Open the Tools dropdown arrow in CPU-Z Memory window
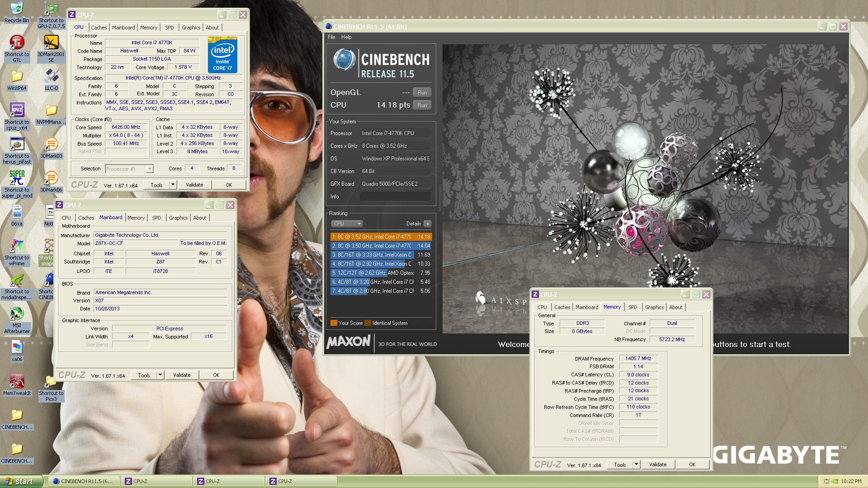Screen dimensions: 868x488 click(x=636, y=465)
